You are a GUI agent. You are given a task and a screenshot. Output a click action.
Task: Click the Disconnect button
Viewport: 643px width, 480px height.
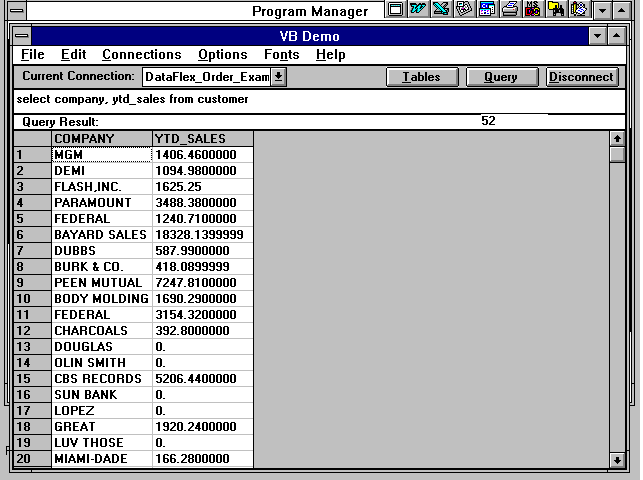click(x=581, y=77)
